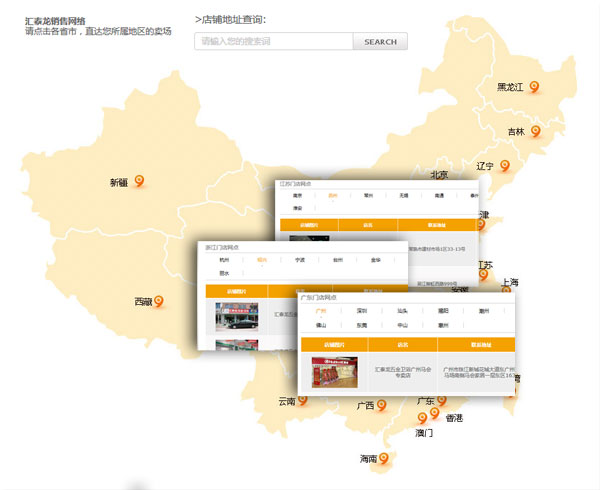
Task: Click the Xinjiang (新疆) location pin
Action: pos(139,181)
